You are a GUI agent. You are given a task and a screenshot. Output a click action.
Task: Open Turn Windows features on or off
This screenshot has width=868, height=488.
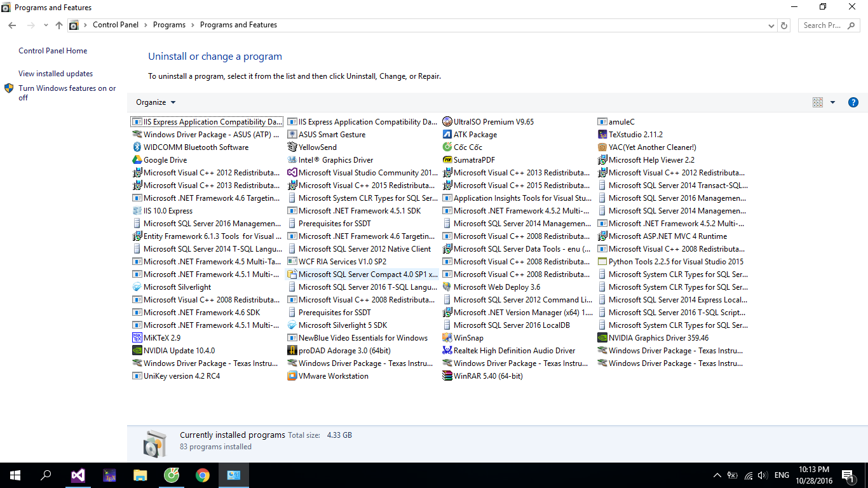point(67,93)
